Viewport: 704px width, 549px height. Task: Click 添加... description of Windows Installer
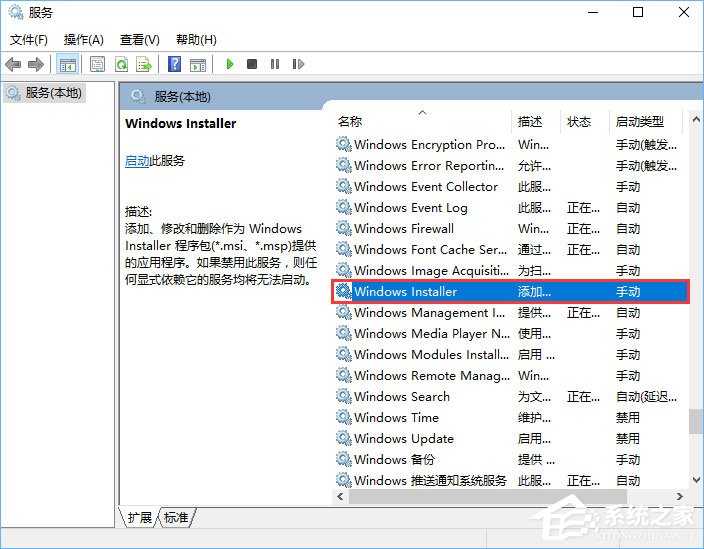(534, 291)
